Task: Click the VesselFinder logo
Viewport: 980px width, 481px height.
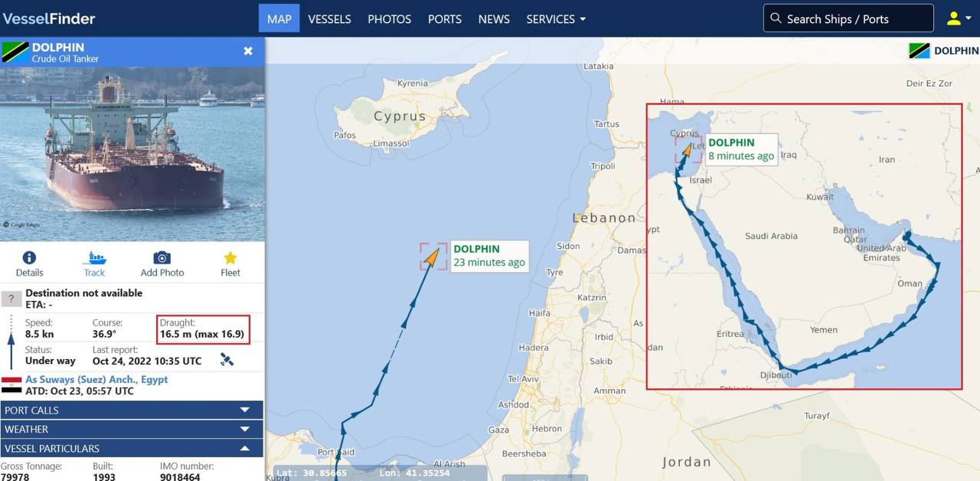Action: pos(49,18)
